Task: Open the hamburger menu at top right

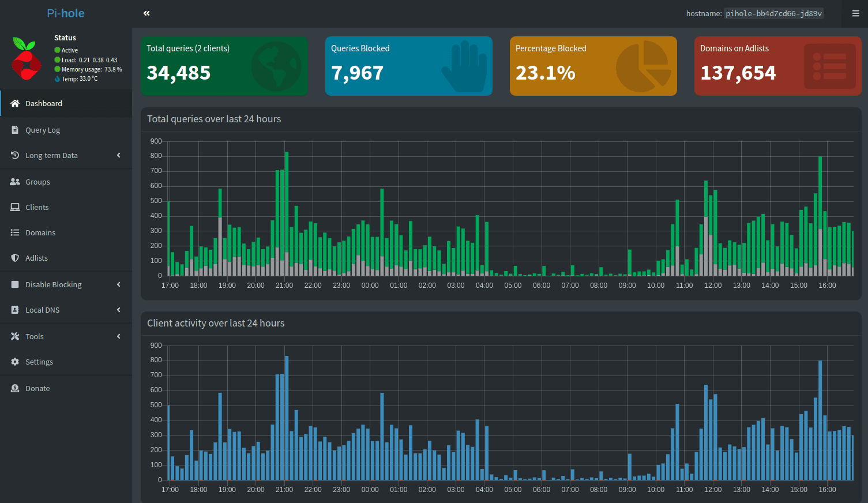Action: 856,13
